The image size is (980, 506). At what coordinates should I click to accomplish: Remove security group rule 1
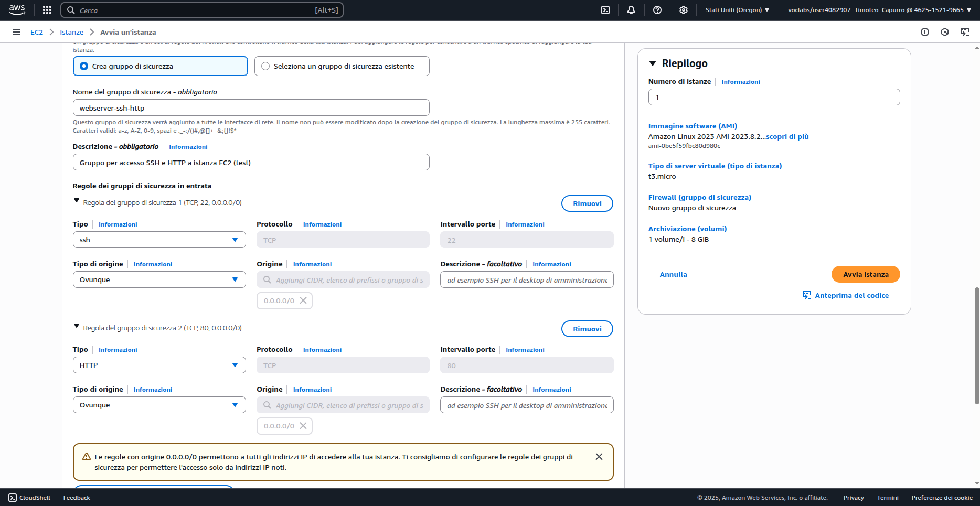tap(587, 203)
